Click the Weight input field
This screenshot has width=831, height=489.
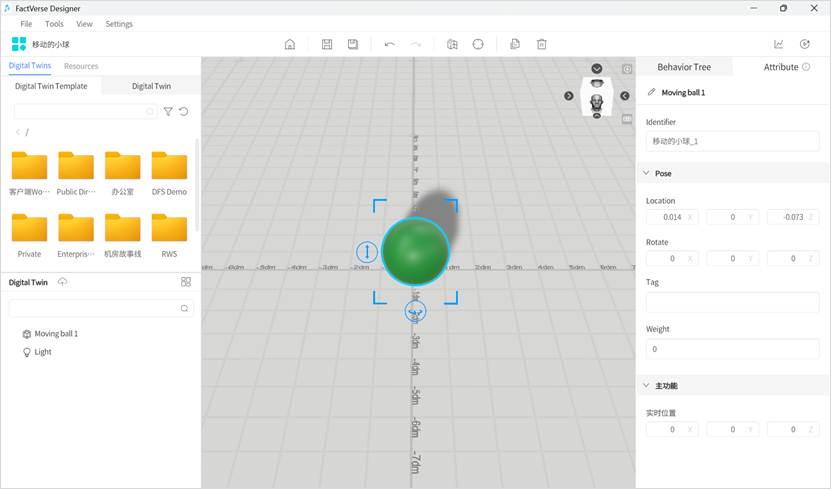732,349
